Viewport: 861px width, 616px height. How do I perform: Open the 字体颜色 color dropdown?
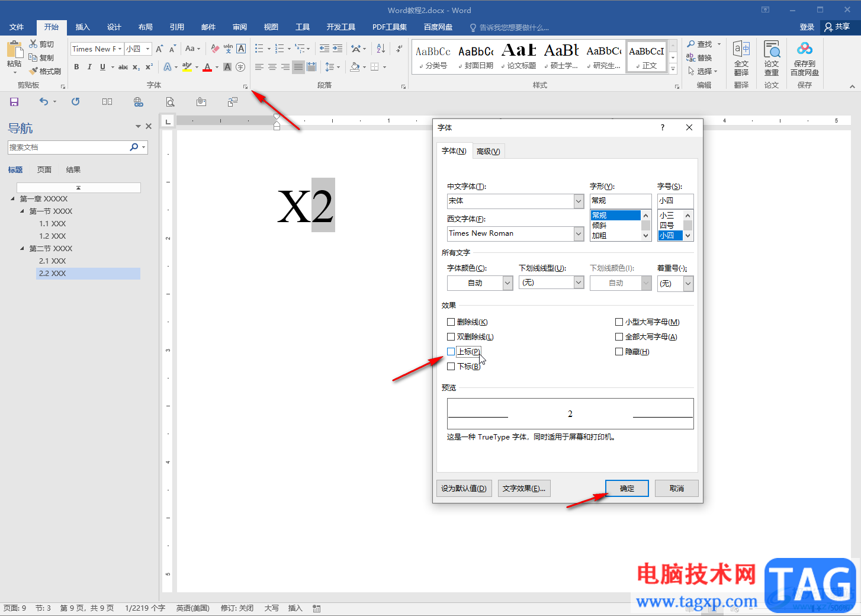pyautogui.click(x=507, y=283)
